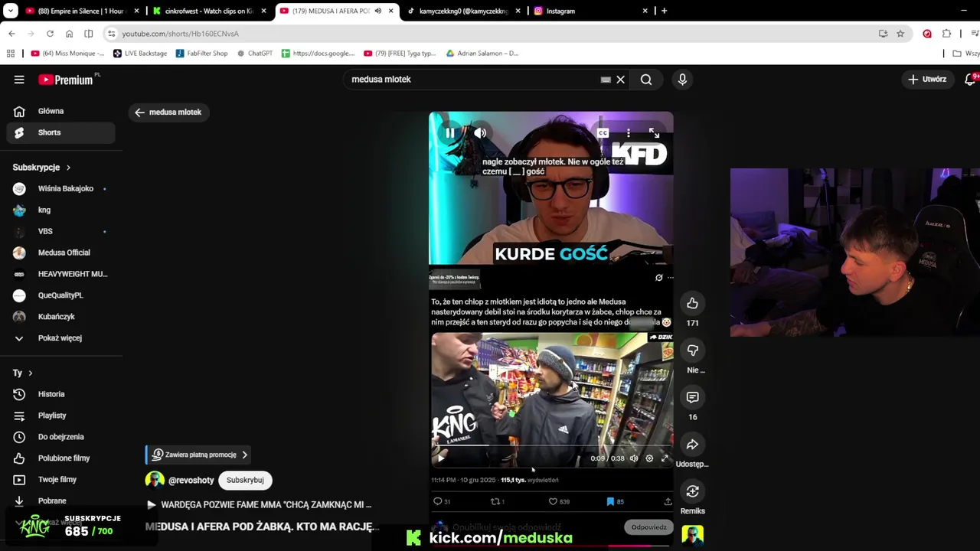Viewport: 980px width, 551px height.
Task: Open the @revoshoty channel link
Action: click(191, 481)
